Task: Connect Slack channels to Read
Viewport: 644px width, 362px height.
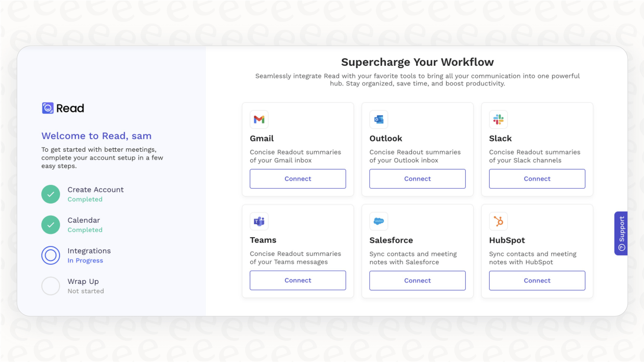Action: 537,179
